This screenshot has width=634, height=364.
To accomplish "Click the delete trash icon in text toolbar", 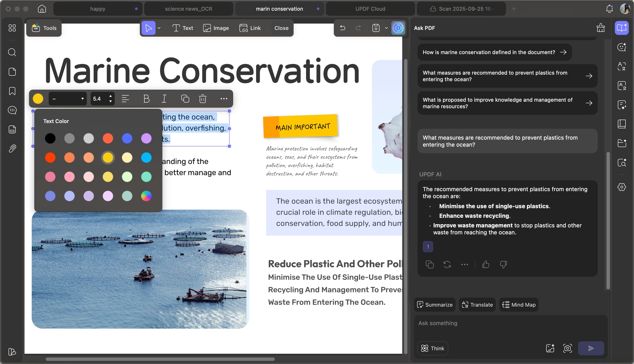I will click(x=203, y=99).
